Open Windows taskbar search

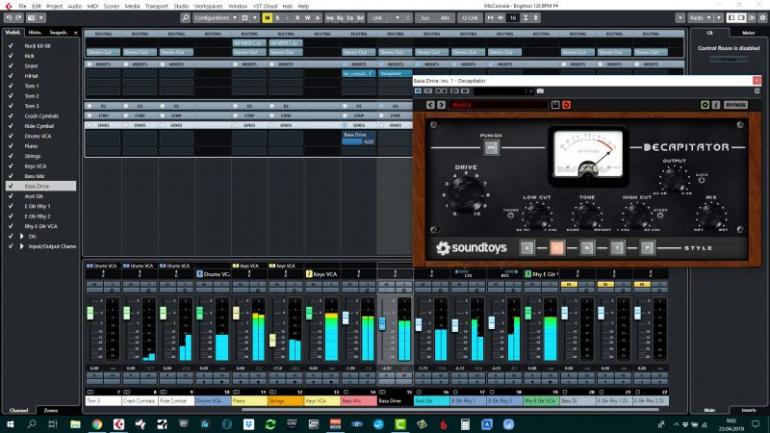pyautogui.click(x=32, y=424)
